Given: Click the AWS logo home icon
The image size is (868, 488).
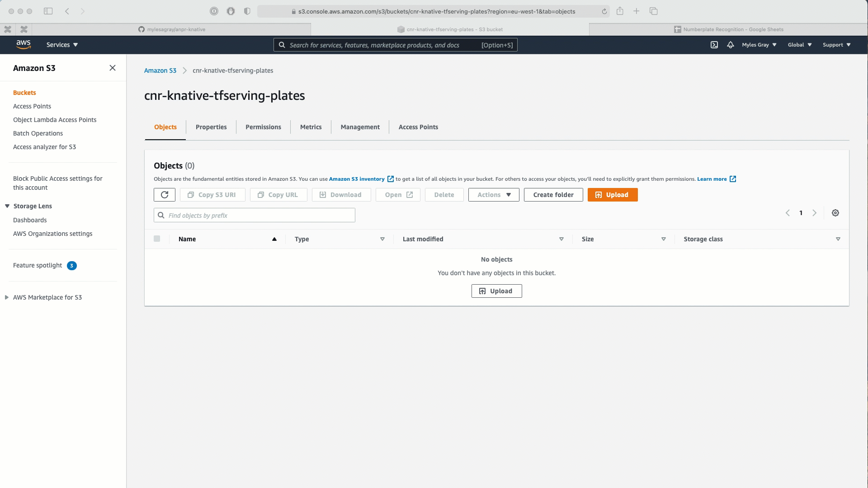Looking at the screenshot, I should (24, 44).
